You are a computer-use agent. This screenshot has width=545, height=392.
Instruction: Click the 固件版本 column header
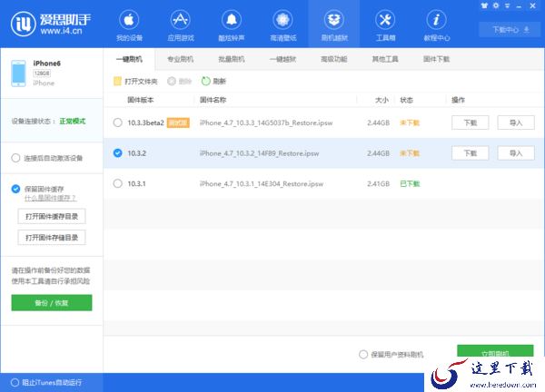(x=141, y=100)
